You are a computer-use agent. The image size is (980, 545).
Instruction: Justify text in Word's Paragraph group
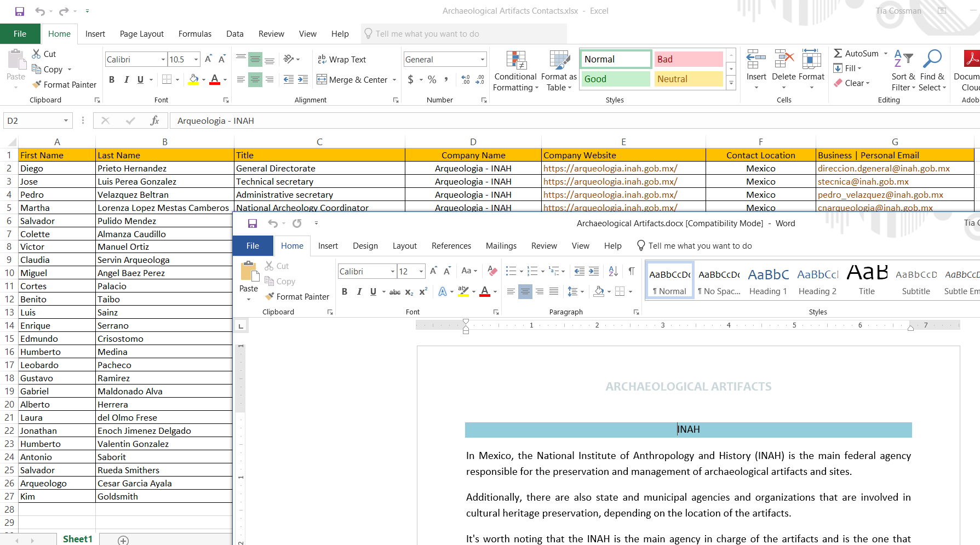pyautogui.click(x=554, y=291)
